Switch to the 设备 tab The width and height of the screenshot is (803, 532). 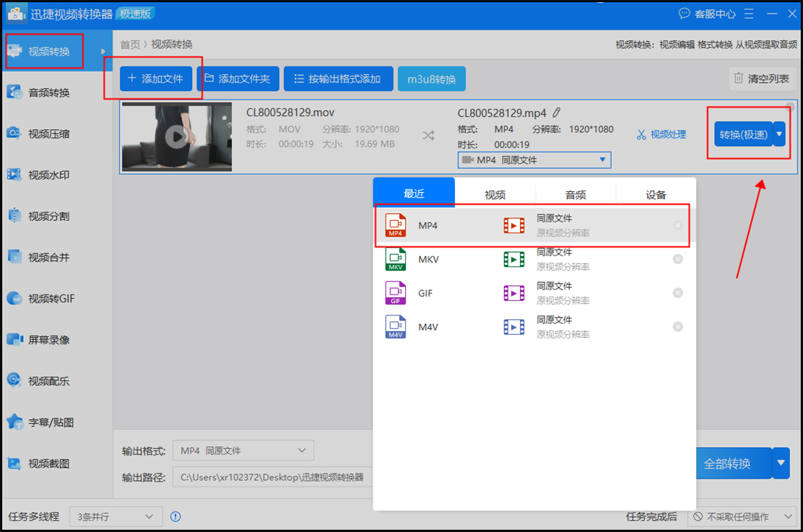click(x=656, y=195)
